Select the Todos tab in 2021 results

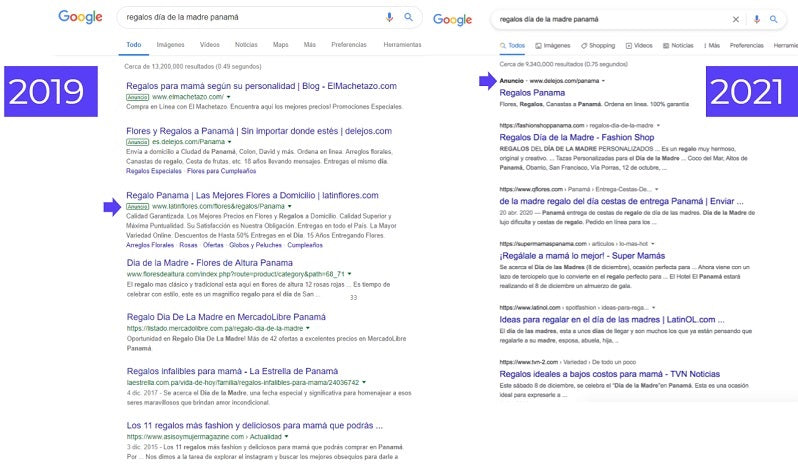point(512,46)
